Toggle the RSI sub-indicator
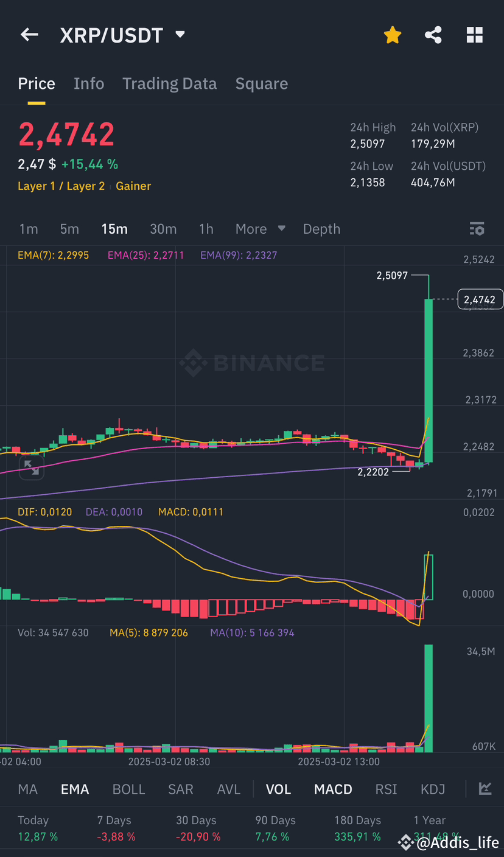Image resolution: width=504 pixels, height=857 pixels. tap(387, 789)
